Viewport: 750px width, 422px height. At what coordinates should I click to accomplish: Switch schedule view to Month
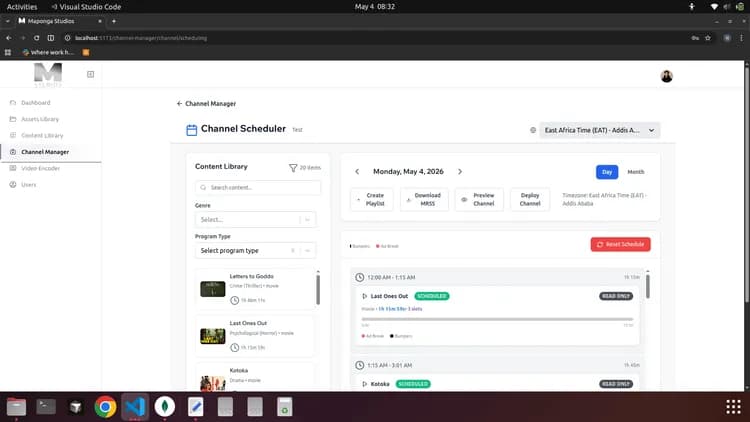point(636,172)
